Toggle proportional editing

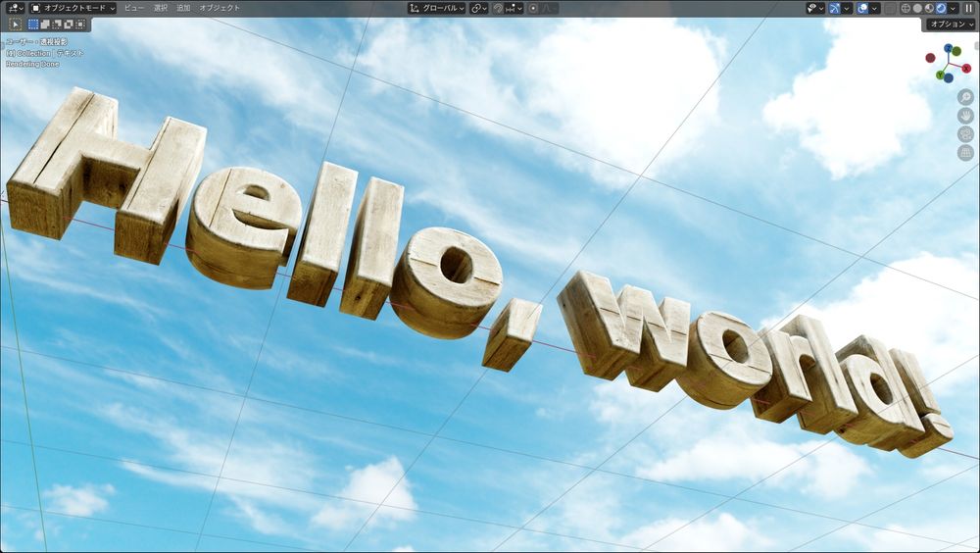[x=533, y=8]
